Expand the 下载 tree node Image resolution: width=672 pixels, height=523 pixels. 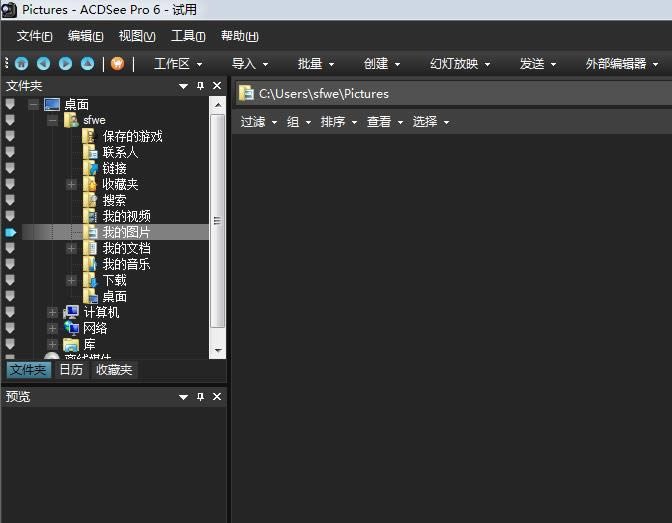coord(71,280)
